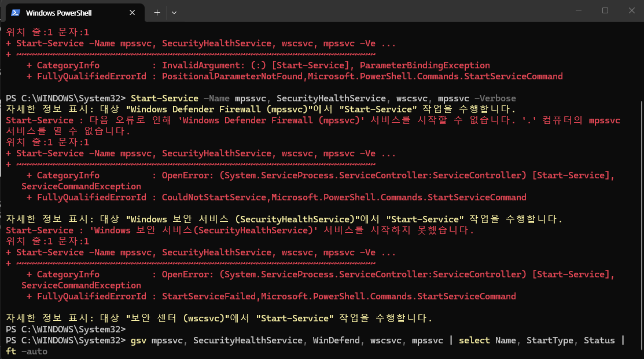Click the "-Verbose" parameter in the command
The image size is (644, 359).
(495, 98)
